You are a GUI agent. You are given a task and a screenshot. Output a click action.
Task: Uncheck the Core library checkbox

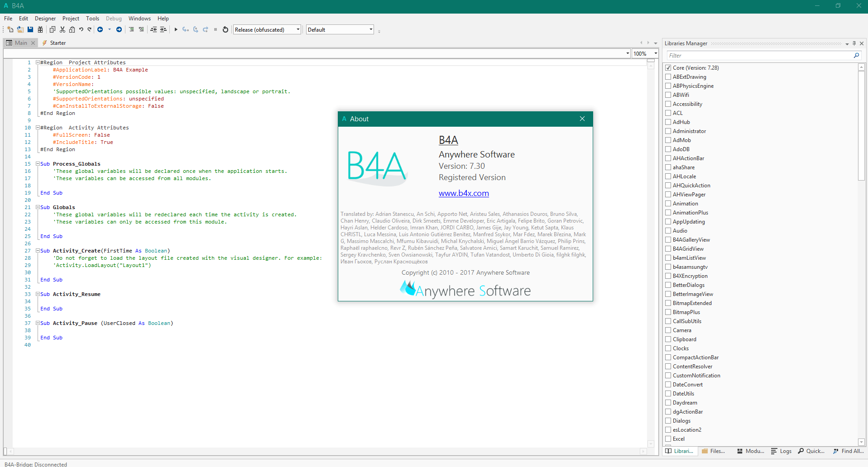click(668, 68)
